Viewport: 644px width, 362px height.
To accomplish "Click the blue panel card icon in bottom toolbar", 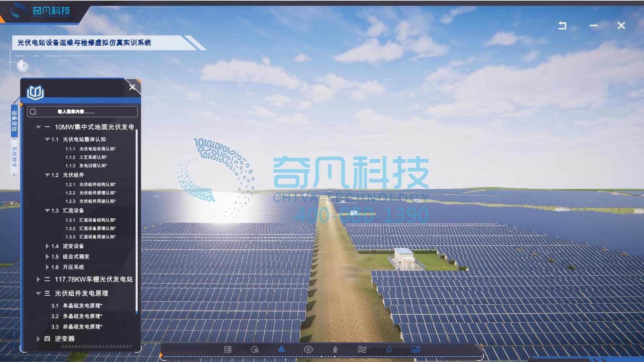I will (416, 349).
